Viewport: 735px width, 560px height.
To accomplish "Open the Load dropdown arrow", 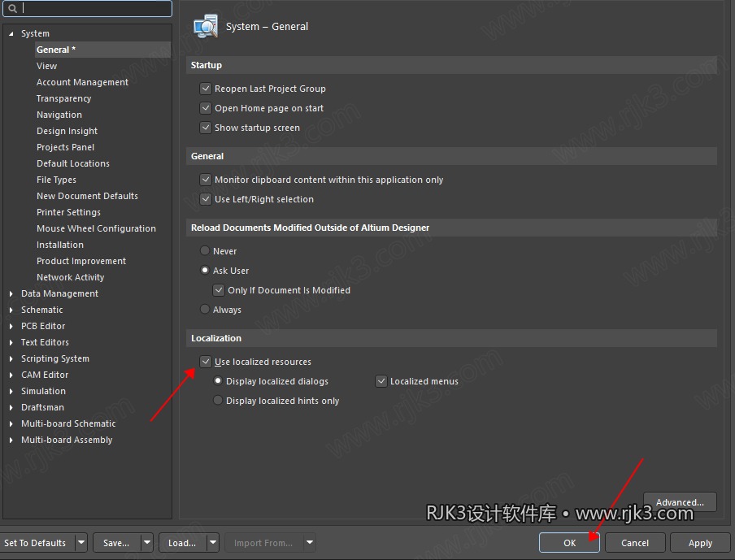I will click(x=213, y=543).
